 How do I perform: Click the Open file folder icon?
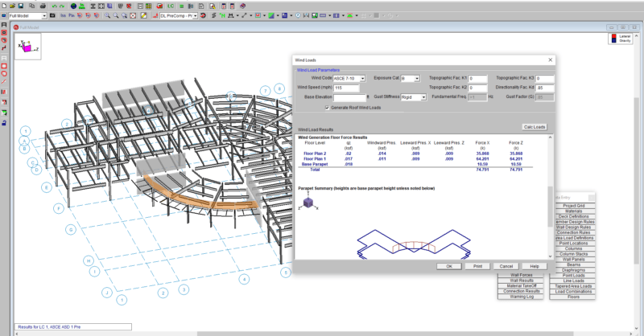13,5
